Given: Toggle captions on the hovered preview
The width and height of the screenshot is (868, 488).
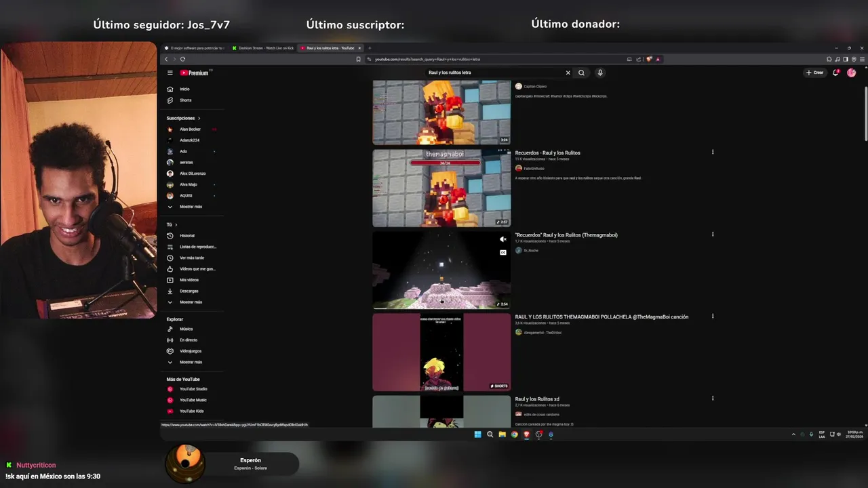Looking at the screenshot, I should [x=502, y=252].
